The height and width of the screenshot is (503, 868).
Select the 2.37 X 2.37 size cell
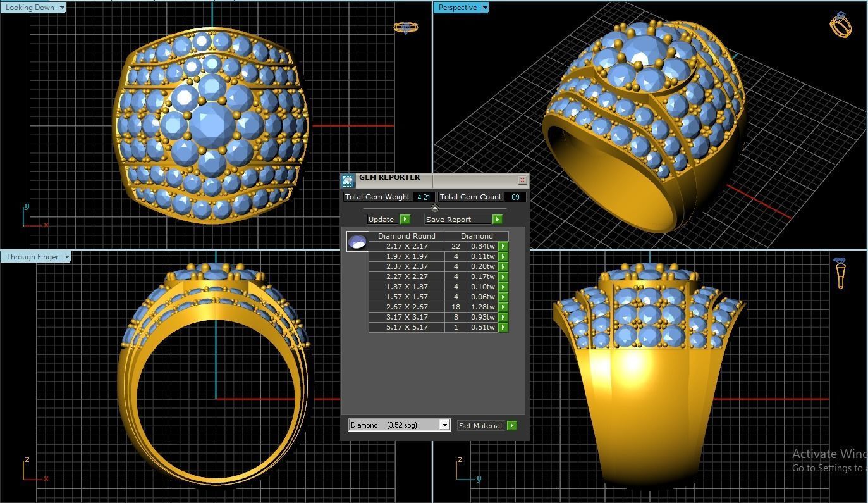coord(406,266)
